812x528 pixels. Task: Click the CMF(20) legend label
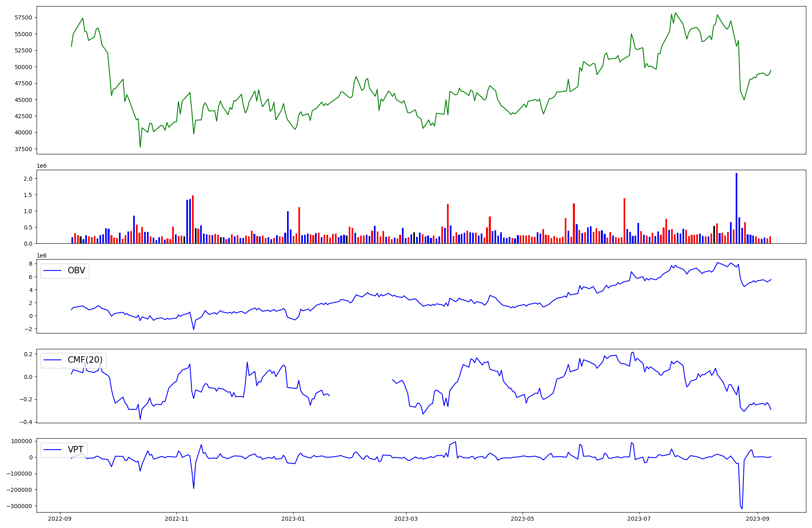coord(85,360)
